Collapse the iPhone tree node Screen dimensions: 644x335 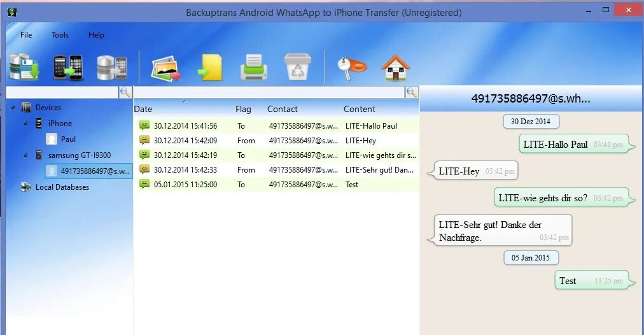(x=26, y=123)
